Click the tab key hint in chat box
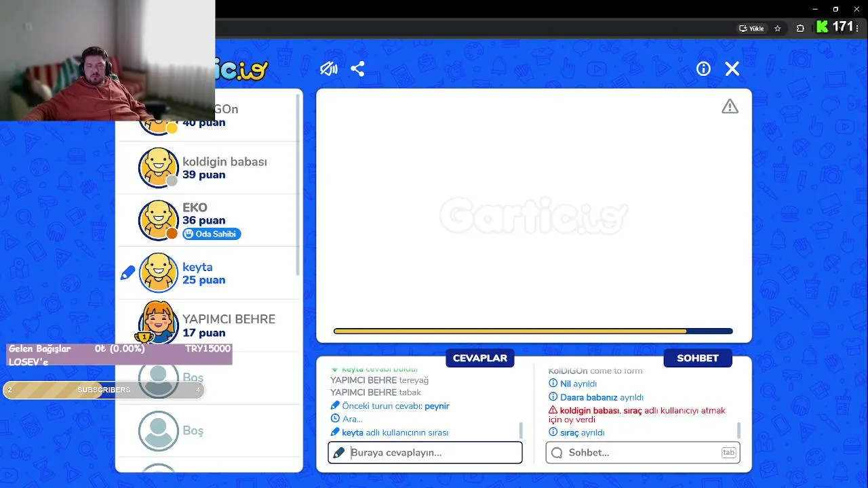Image resolution: width=868 pixels, height=488 pixels. click(x=729, y=453)
